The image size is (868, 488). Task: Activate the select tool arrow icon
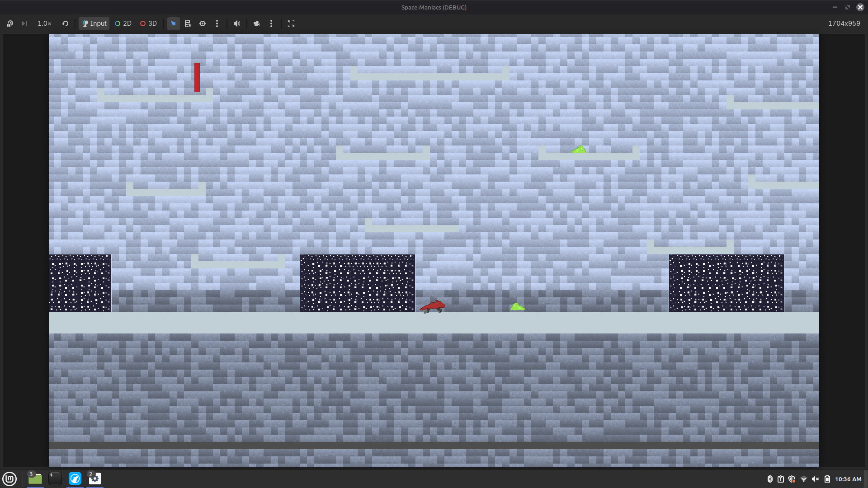point(174,23)
